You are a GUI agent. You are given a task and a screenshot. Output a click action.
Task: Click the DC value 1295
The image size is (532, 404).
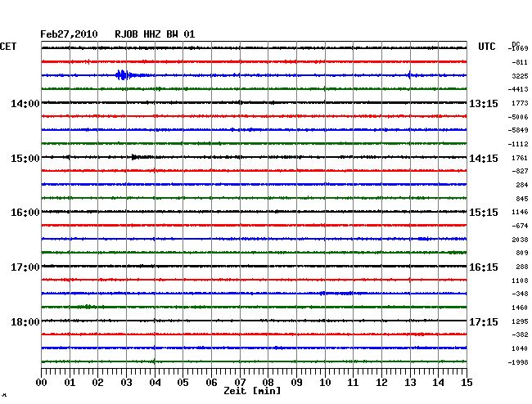(x=520, y=321)
